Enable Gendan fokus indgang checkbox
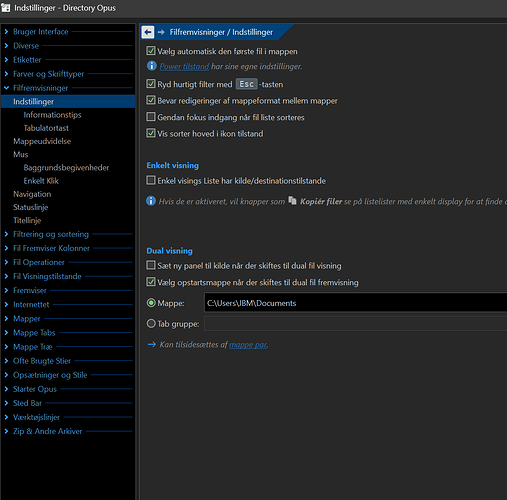Screen dimensions: 507x500 [151, 117]
